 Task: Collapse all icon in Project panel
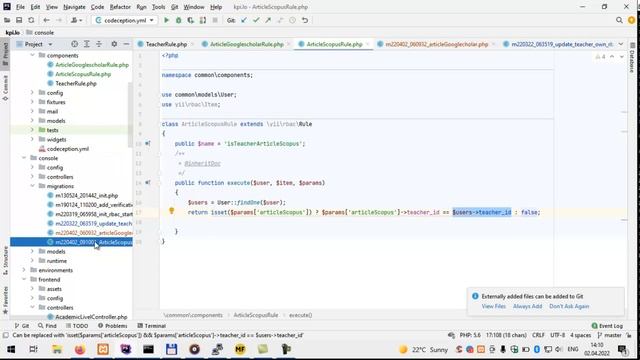coord(99,44)
